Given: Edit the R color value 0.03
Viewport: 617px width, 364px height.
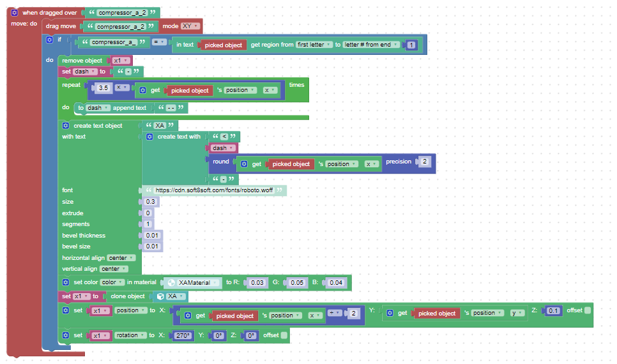Looking at the screenshot, I should pyautogui.click(x=257, y=282).
